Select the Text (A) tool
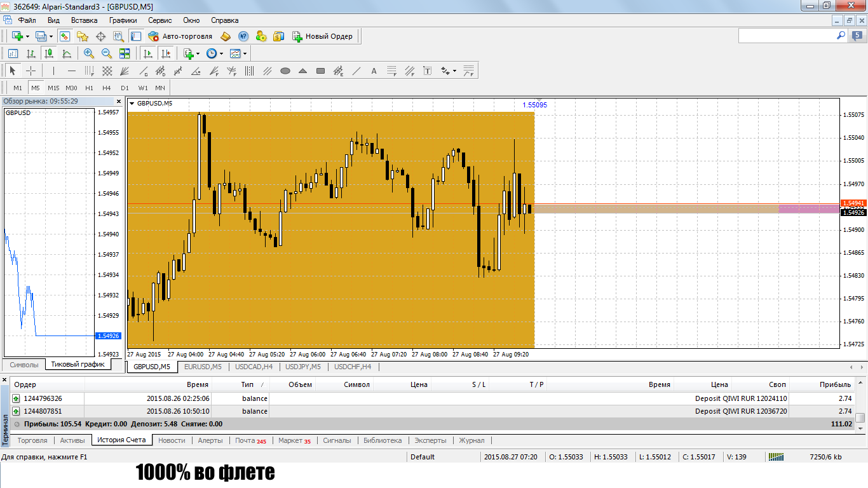The image size is (868, 488). (x=374, y=71)
